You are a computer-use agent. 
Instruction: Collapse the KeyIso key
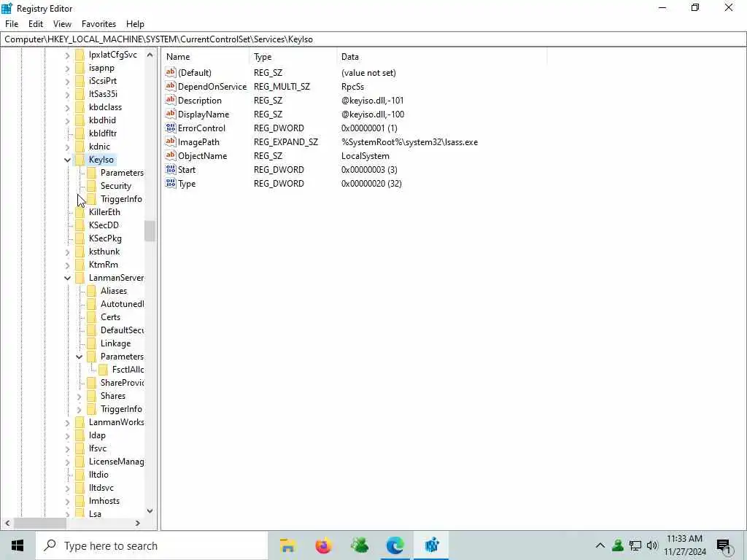[67, 160]
